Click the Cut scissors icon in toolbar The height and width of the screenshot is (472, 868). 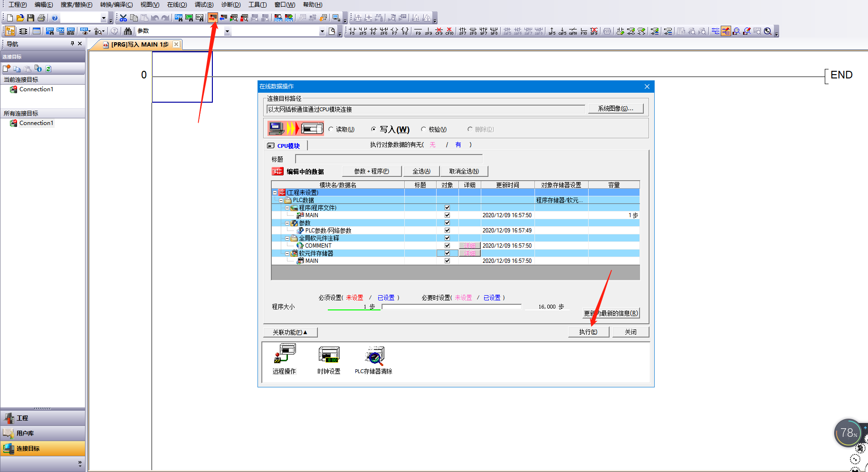coord(124,18)
